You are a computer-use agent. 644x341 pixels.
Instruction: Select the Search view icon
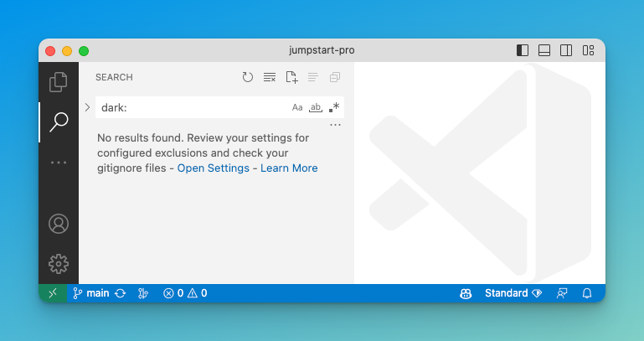(59, 122)
